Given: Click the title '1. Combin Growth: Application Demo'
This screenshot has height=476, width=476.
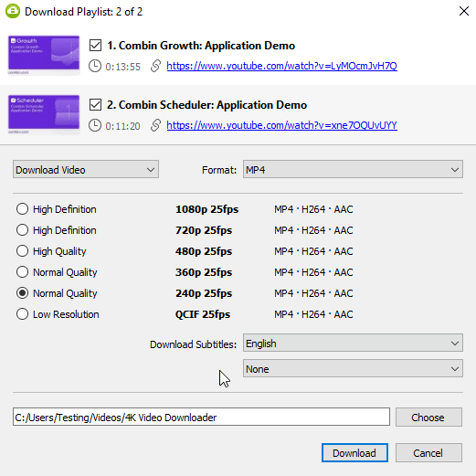Looking at the screenshot, I should pos(201,46).
